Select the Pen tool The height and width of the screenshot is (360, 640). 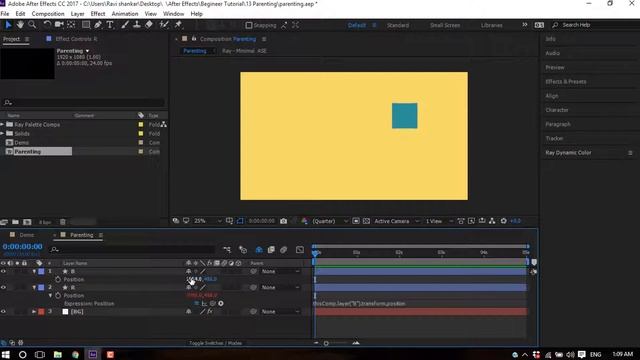pyautogui.click(x=98, y=25)
